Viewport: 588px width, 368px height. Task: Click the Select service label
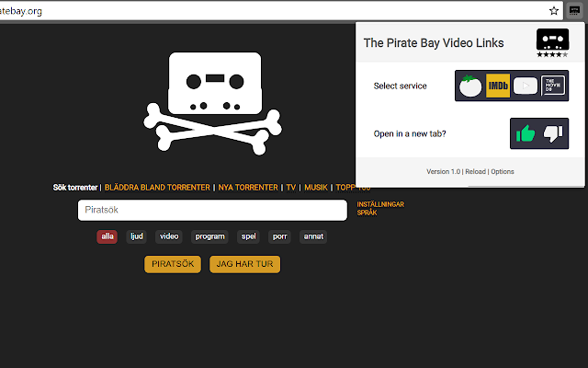pyautogui.click(x=401, y=86)
